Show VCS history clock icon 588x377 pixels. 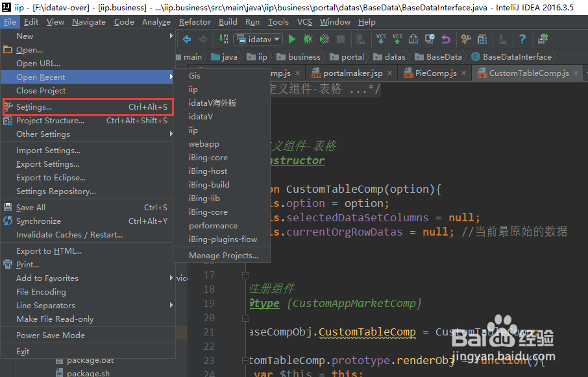click(430, 39)
